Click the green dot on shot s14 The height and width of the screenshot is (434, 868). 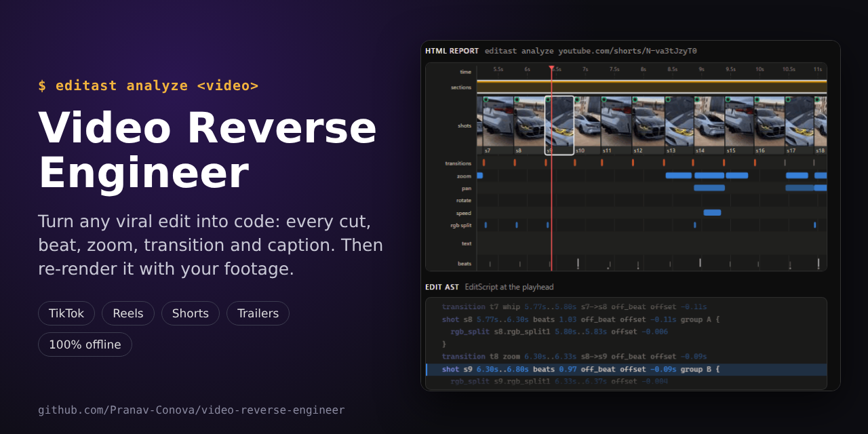[697, 99]
